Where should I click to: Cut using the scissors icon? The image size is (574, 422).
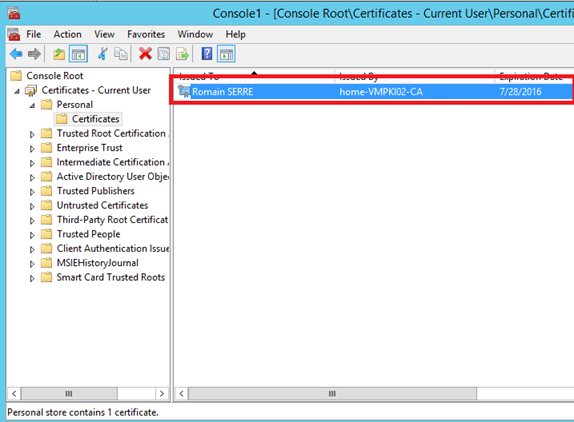tap(102, 54)
